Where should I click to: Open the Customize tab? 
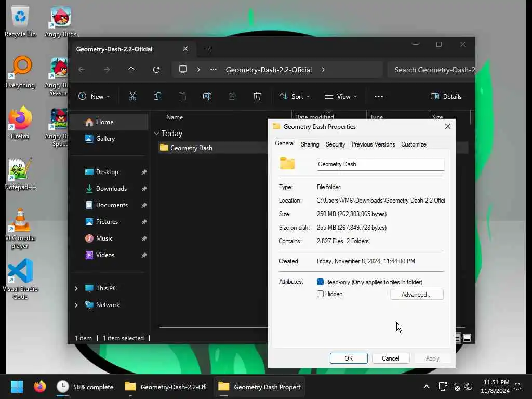click(414, 144)
